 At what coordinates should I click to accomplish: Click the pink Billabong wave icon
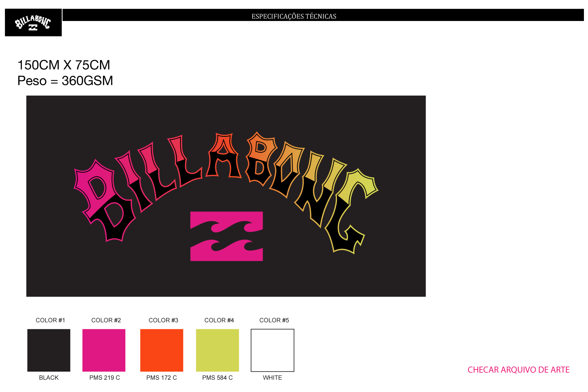[x=227, y=236]
